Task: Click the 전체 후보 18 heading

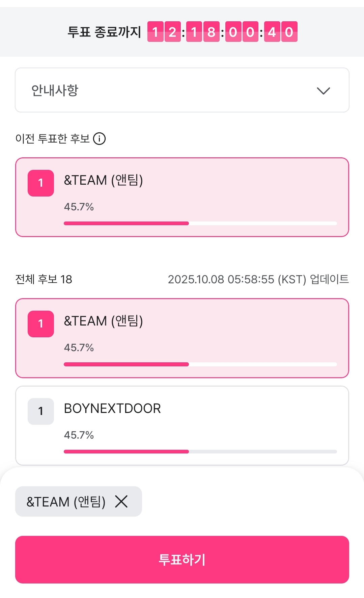Action: point(44,279)
